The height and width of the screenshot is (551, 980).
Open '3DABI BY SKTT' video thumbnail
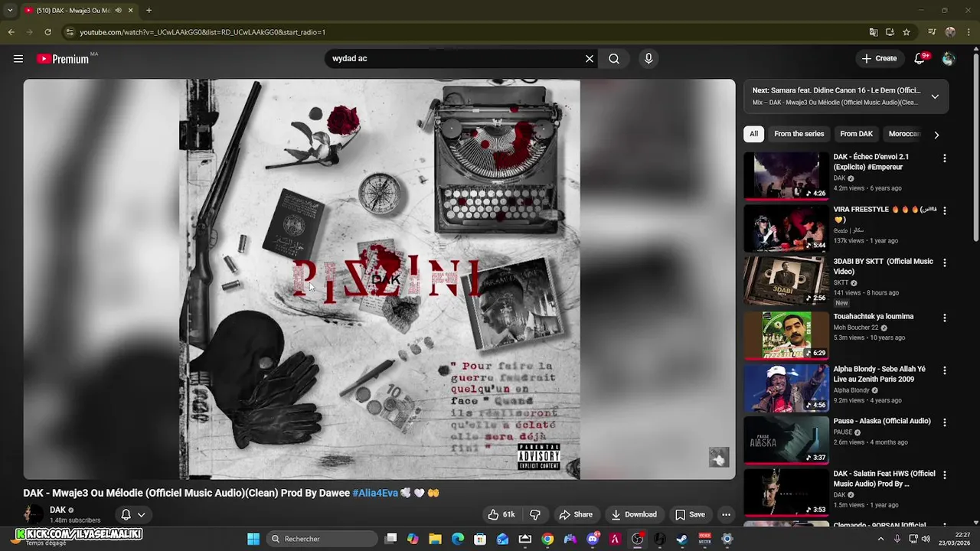[x=786, y=280]
